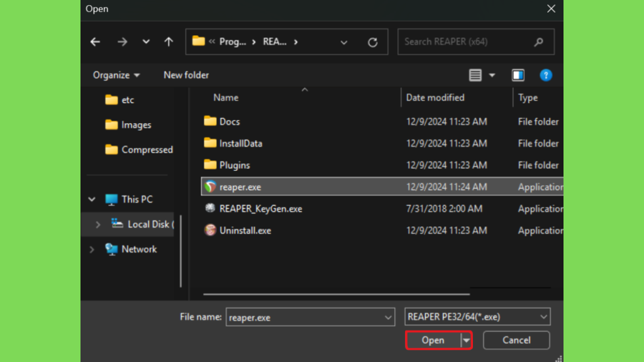Open the Images folder in sidebar
Screen dimensions: 644x362
(x=128, y=125)
